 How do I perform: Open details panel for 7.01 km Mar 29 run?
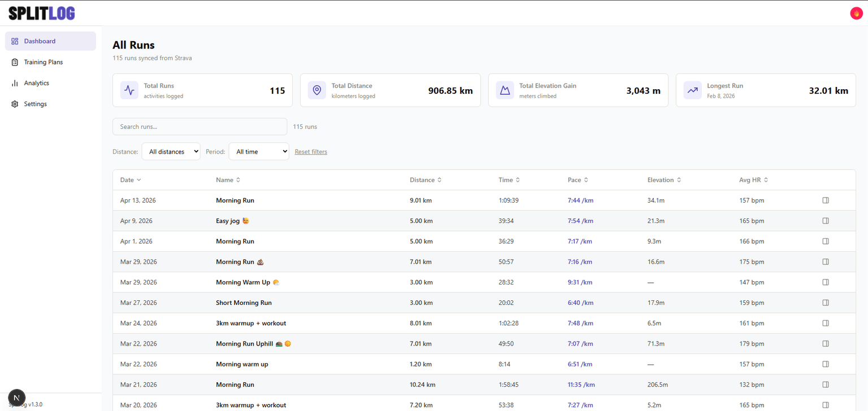click(826, 261)
